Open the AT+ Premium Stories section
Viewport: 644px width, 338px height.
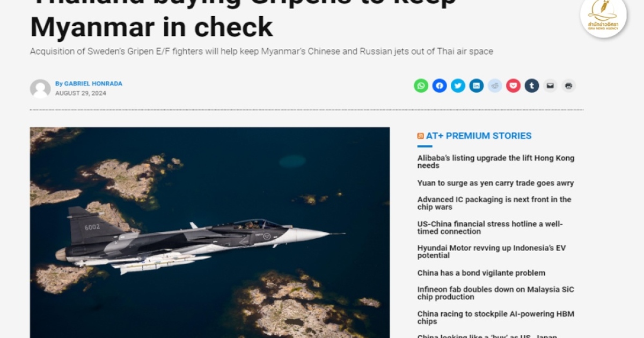(479, 136)
